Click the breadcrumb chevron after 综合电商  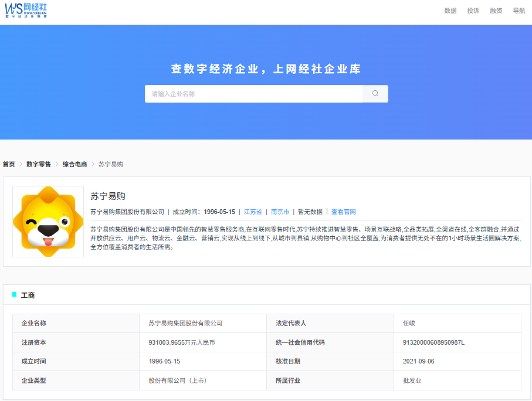click(x=93, y=164)
